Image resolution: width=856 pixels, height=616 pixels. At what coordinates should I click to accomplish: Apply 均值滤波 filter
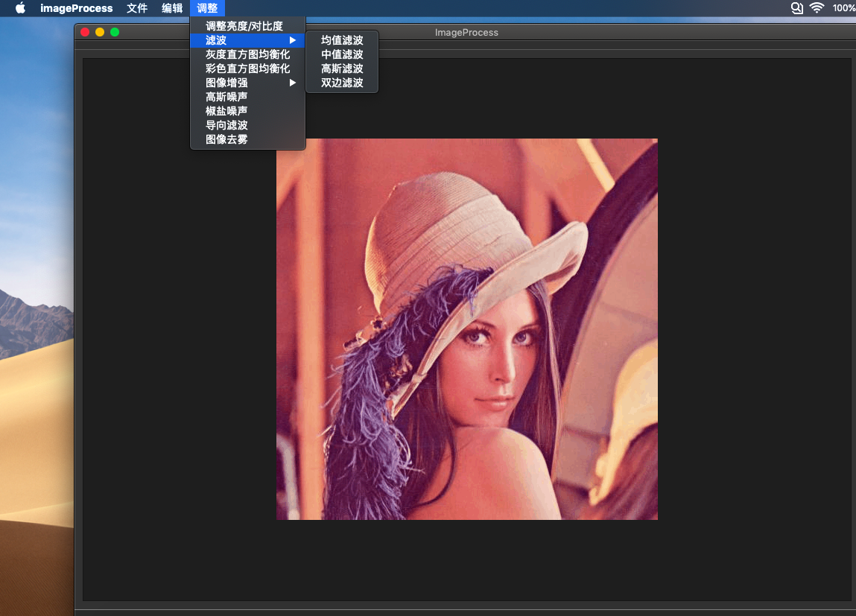[x=342, y=40]
